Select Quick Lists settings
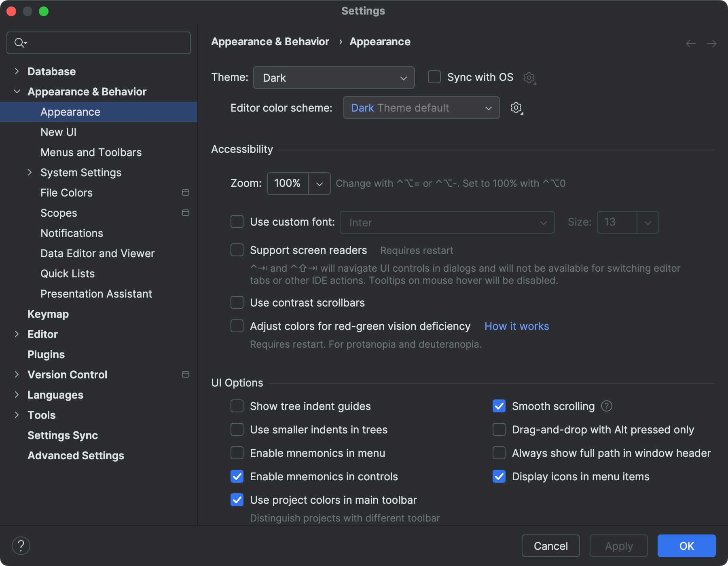728x566 pixels. click(99, 274)
